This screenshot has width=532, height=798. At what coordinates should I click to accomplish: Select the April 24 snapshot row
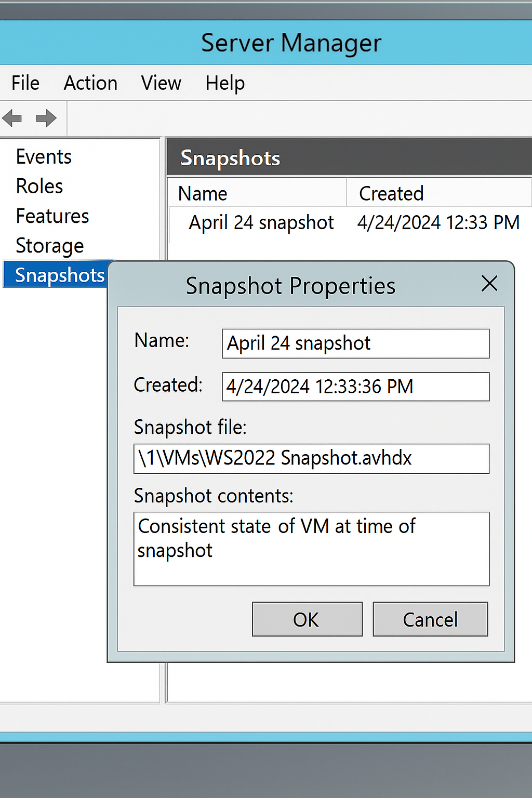coord(351,223)
